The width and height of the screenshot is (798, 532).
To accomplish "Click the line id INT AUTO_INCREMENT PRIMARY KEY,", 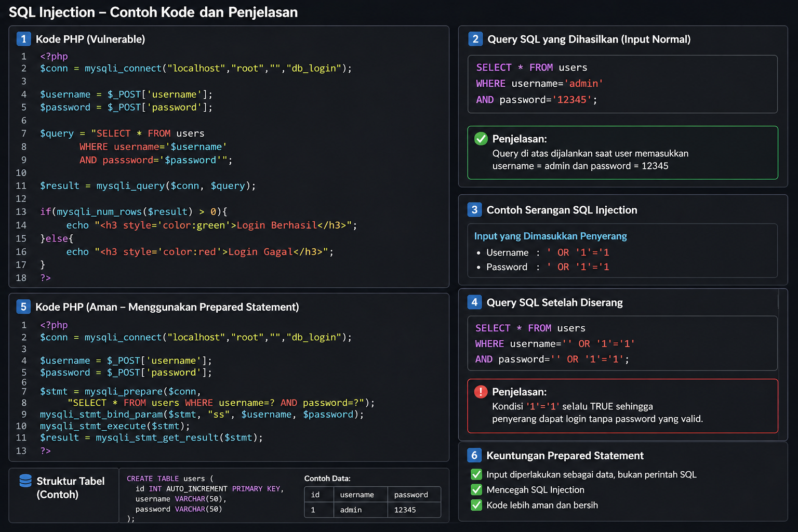I will click(209, 488).
